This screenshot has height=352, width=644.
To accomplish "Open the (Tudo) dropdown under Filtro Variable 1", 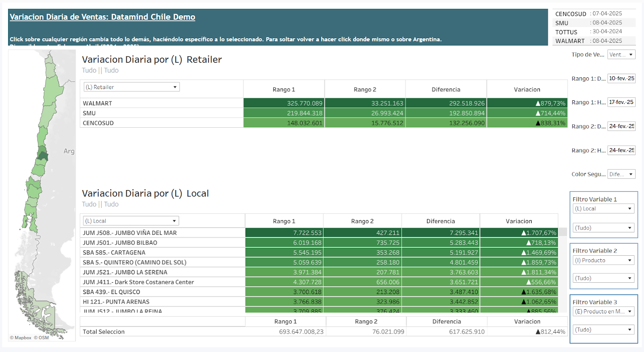I will [603, 228].
